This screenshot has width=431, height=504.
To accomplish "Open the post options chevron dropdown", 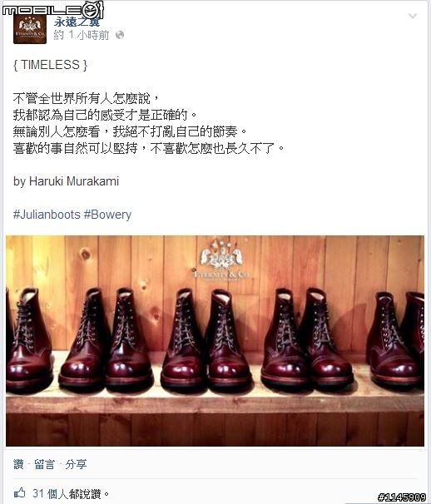I will (x=413, y=16).
